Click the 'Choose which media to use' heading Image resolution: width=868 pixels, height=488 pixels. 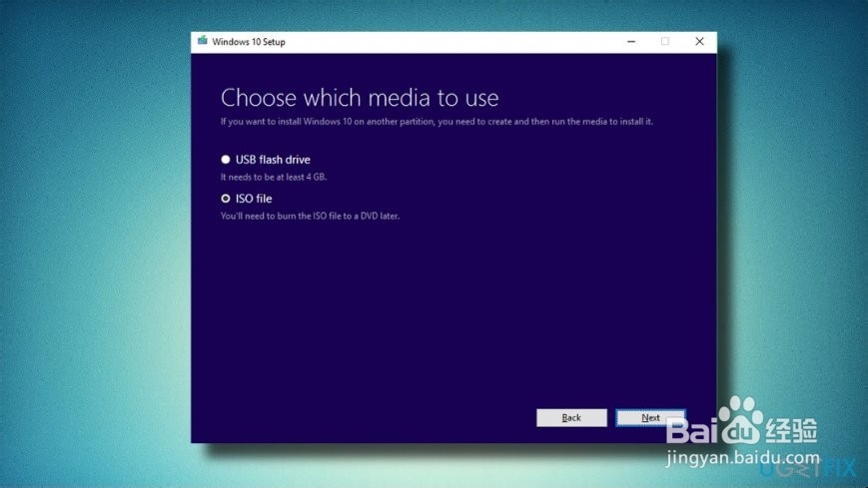click(x=360, y=98)
